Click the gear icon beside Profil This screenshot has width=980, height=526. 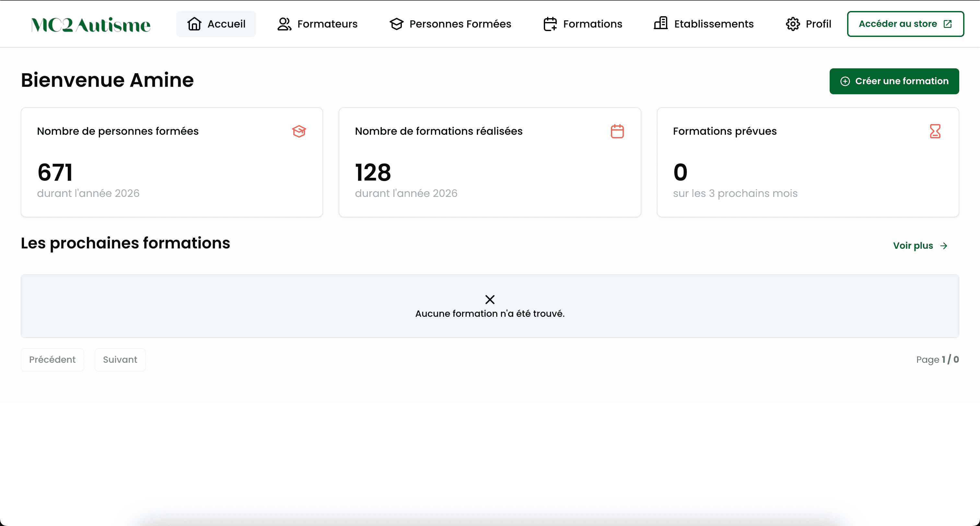(x=793, y=24)
